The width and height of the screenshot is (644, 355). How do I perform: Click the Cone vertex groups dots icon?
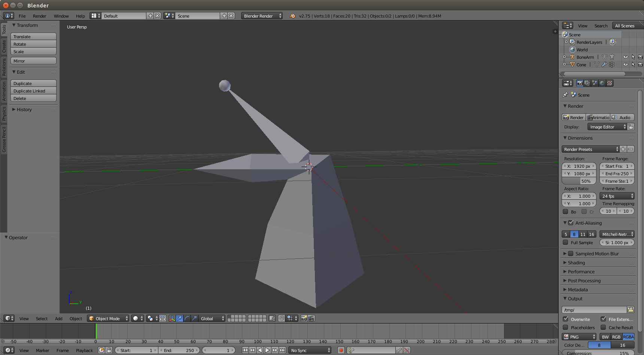612,64
